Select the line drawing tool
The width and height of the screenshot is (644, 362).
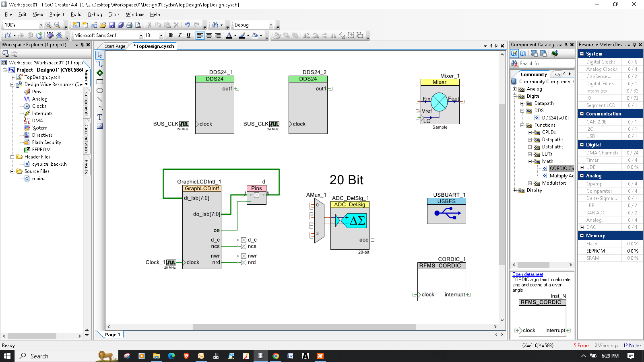coord(100,99)
